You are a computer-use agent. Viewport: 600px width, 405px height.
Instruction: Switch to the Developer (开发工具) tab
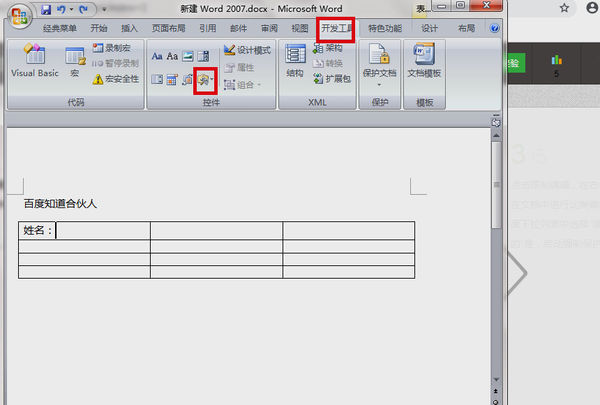point(336,28)
